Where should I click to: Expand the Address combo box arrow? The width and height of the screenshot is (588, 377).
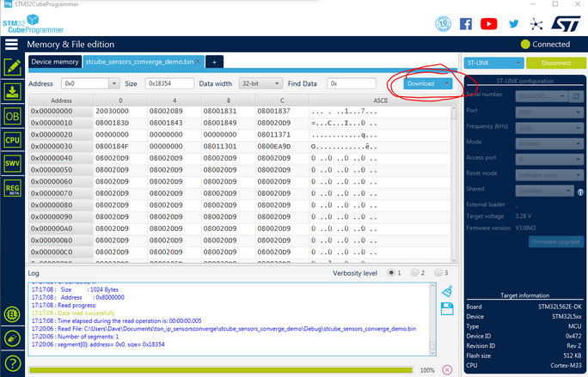(x=114, y=83)
